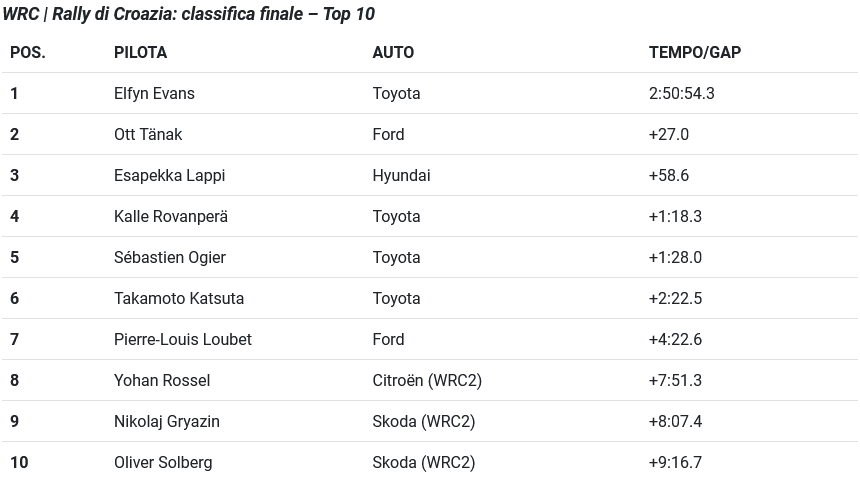Click on Pierre-Louis Loubet
Image resolution: width=860 pixels, height=485 pixels.
(x=183, y=339)
